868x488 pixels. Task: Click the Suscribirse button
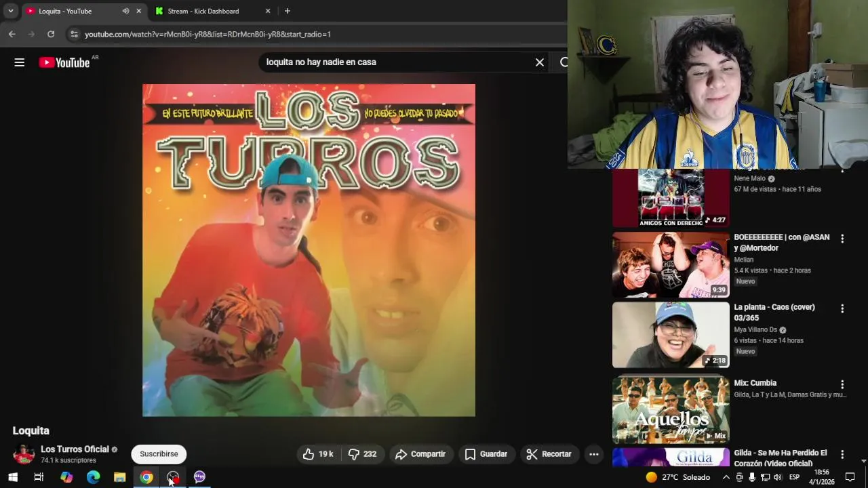point(159,454)
